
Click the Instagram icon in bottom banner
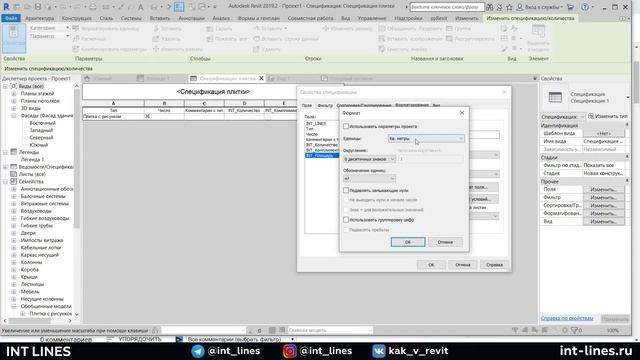(289, 351)
